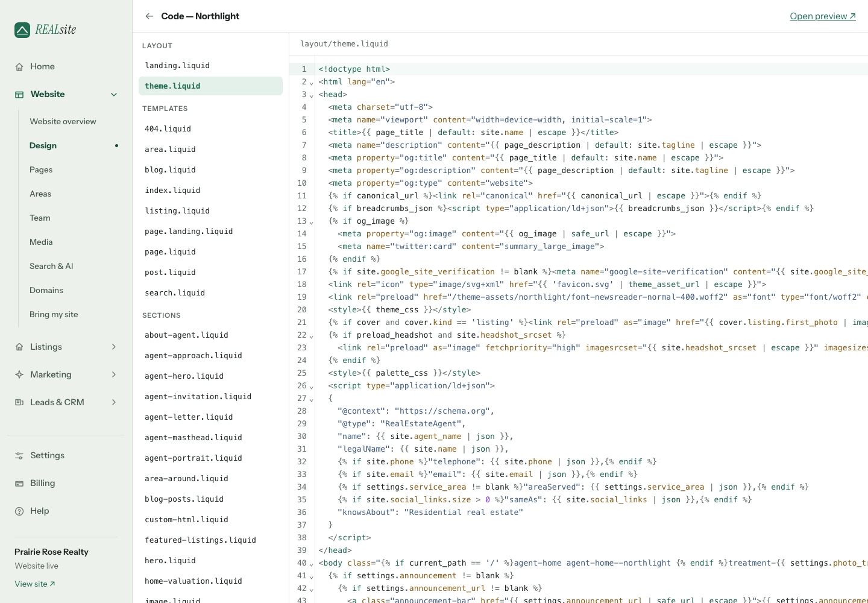Fold the ld+json script at line 26
Screen dimensions: 868x603
point(312,387)
